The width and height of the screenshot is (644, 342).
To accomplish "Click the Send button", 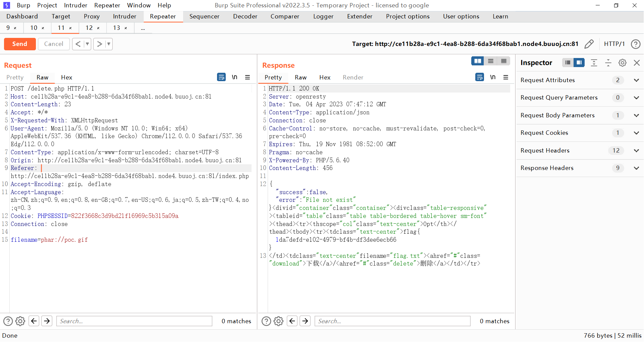I will point(20,44).
